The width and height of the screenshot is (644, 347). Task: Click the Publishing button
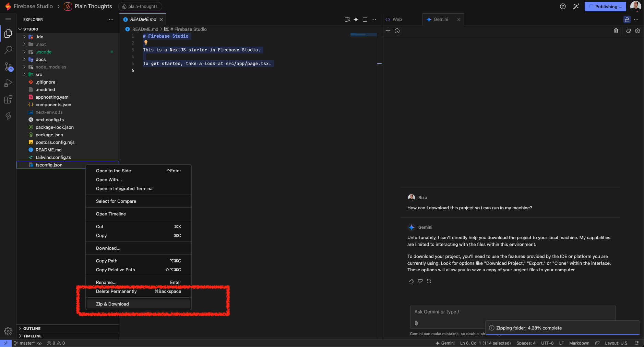(605, 7)
